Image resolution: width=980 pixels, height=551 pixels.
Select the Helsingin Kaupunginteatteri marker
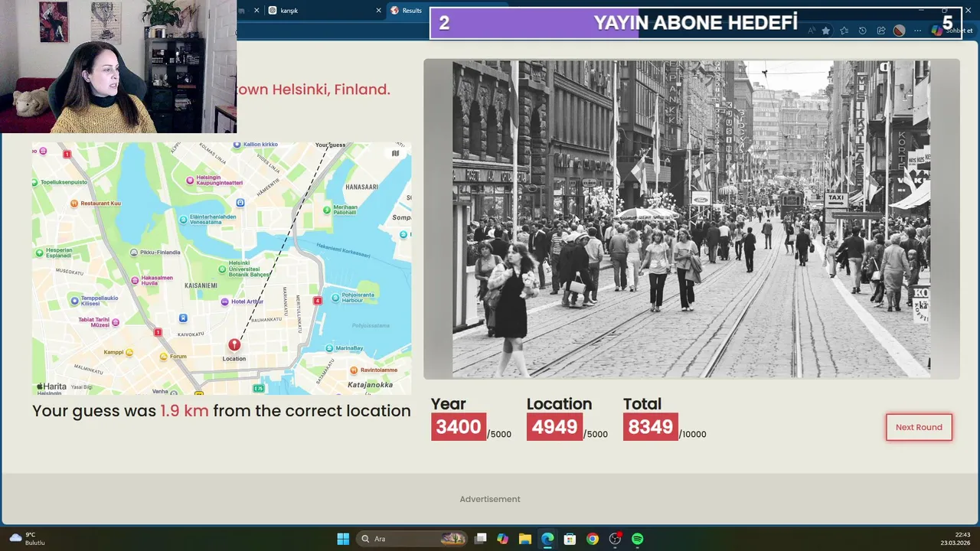tap(191, 179)
